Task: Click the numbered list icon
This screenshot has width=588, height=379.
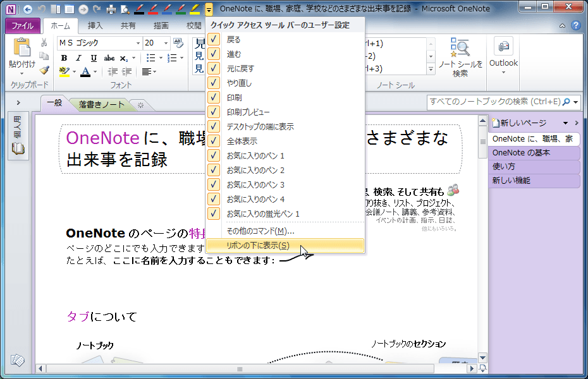Action: (172, 57)
